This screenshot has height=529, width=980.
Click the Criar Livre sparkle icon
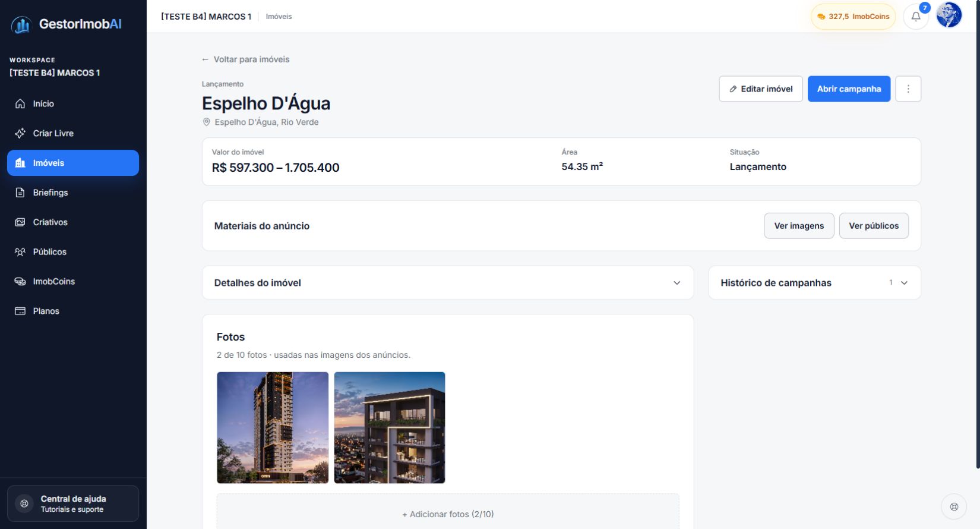click(x=20, y=133)
